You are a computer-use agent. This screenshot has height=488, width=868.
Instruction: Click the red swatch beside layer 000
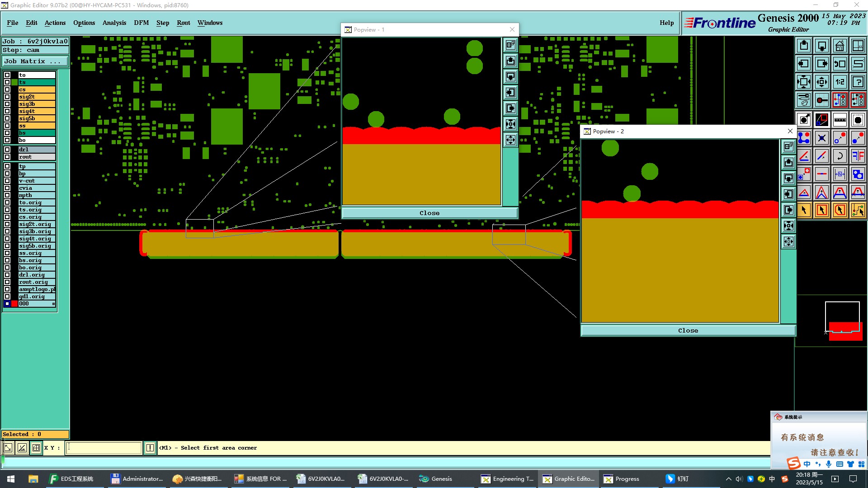[x=14, y=304]
